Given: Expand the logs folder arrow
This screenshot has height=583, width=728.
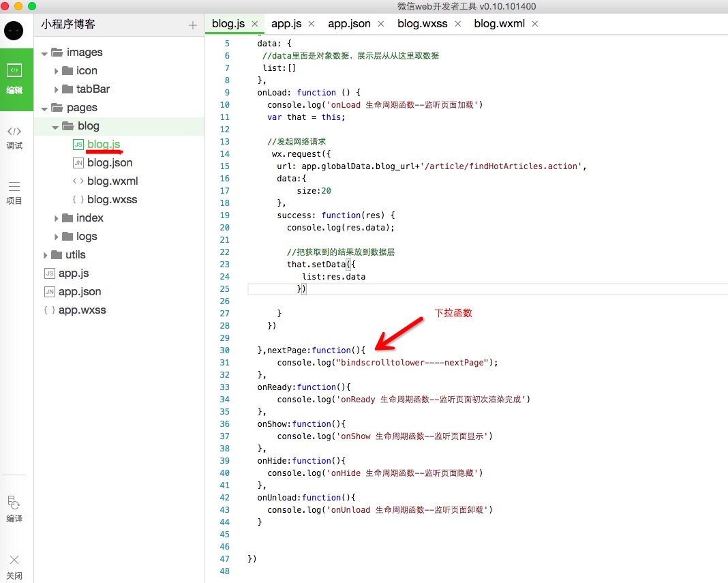Looking at the screenshot, I should 57,237.
